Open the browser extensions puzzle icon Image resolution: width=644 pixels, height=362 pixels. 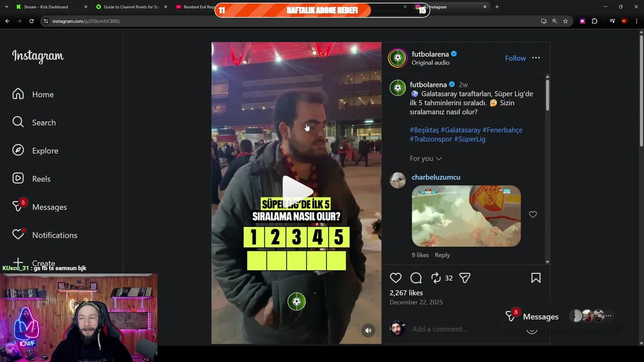(x=594, y=21)
